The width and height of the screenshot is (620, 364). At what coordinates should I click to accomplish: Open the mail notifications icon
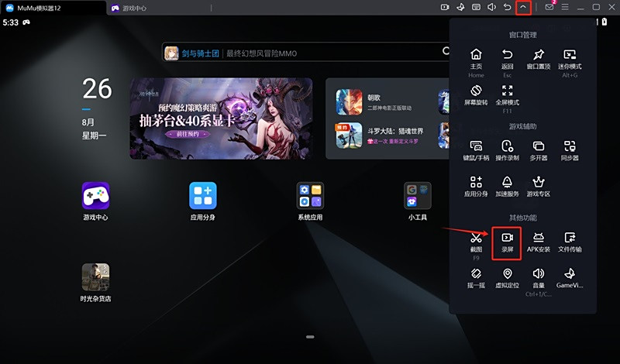[x=549, y=7]
